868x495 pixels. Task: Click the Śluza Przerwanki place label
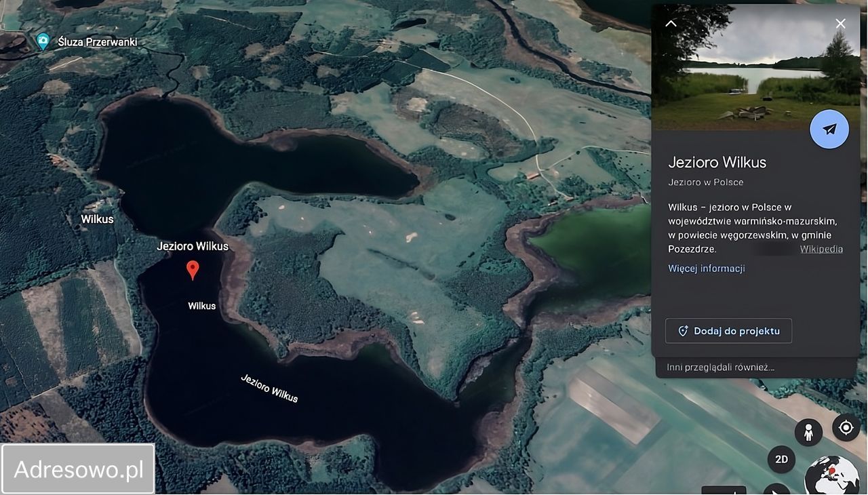click(x=98, y=42)
